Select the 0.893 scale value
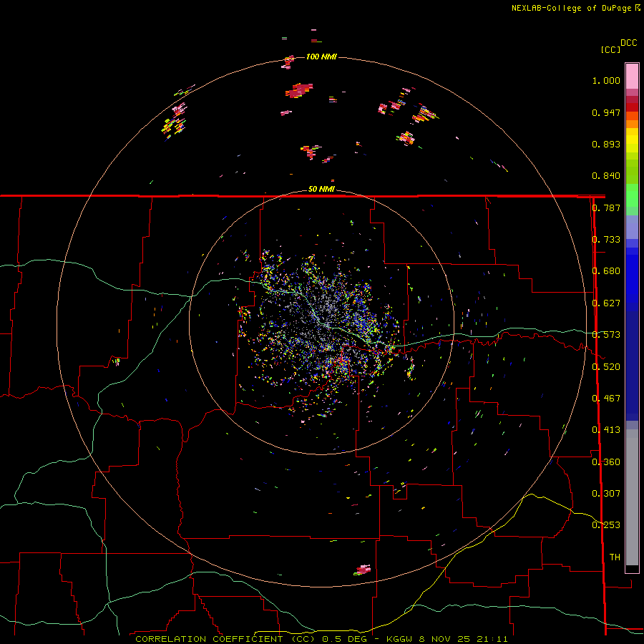Image resolution: width=644 pixels, height=644 pixels. [606, 144]
